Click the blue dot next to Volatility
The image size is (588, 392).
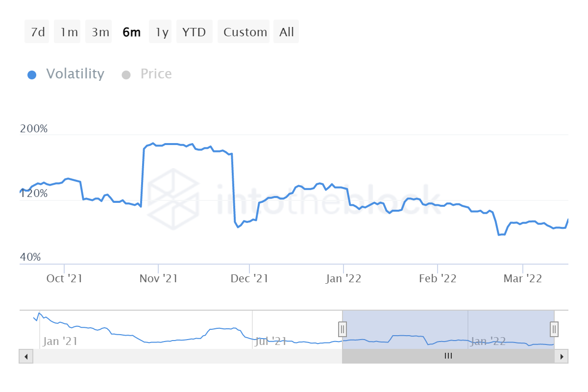(x=32, y=73)
